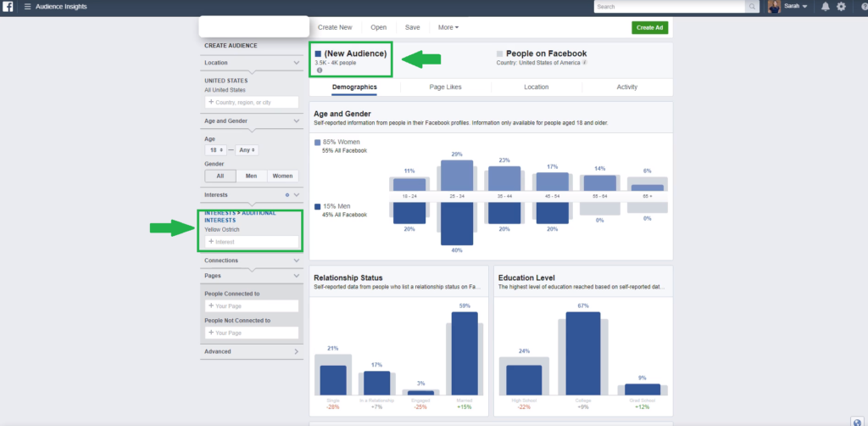Click Save in the toolbar

tap(413, 27)
